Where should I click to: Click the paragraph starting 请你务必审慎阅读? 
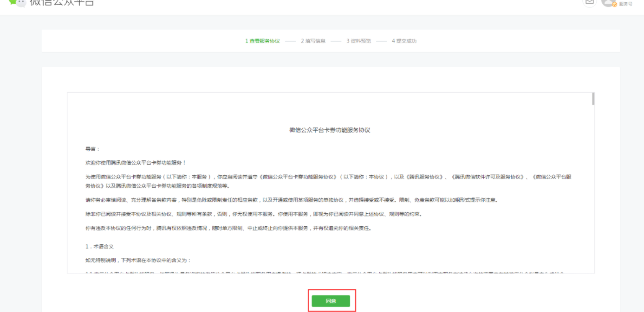click(x=291, y=200)
